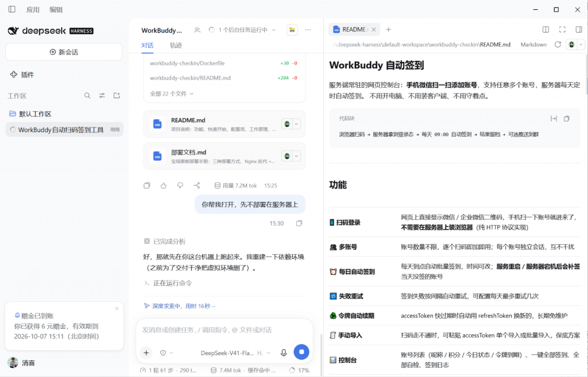
Task: Copy the user message sent at 15:30
Action: [299, 223]
